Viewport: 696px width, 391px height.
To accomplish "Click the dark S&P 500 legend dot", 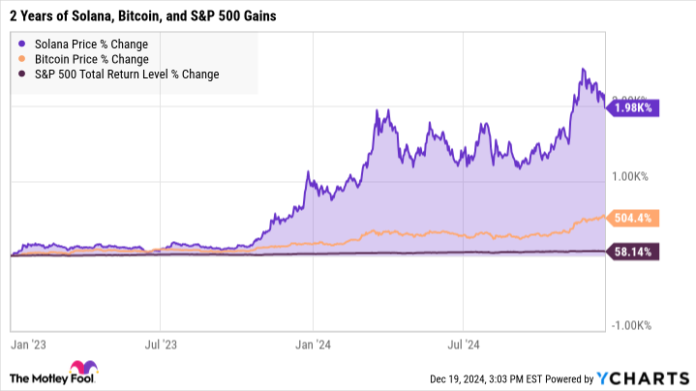I will [x=22, y=74].
